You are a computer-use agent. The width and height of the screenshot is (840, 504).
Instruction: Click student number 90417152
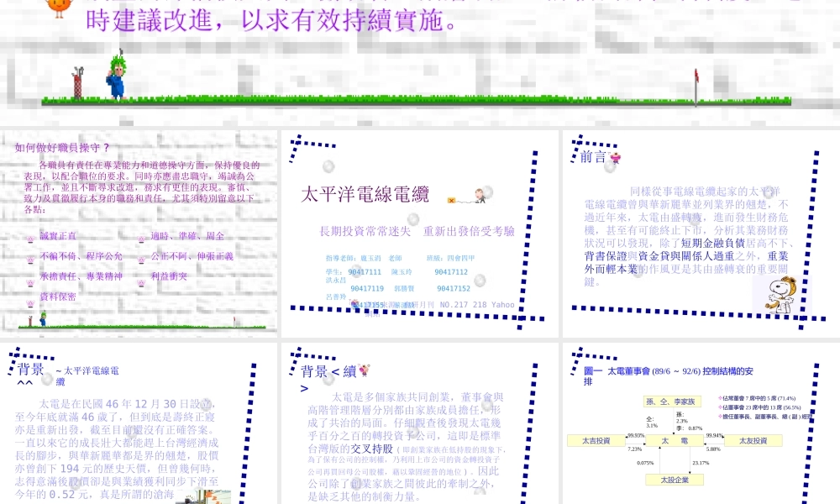coord(454,289)
